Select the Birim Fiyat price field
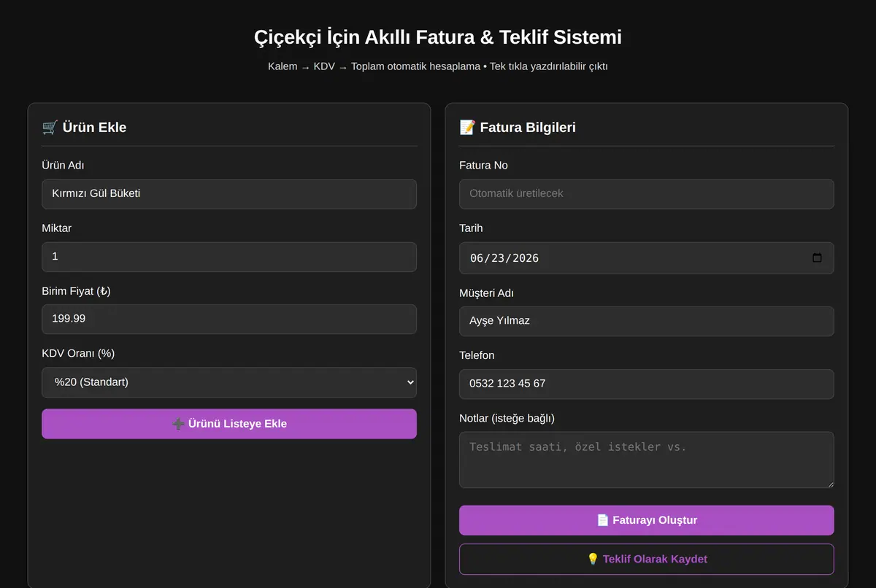 pyautogui.click(x=229, y=320)
